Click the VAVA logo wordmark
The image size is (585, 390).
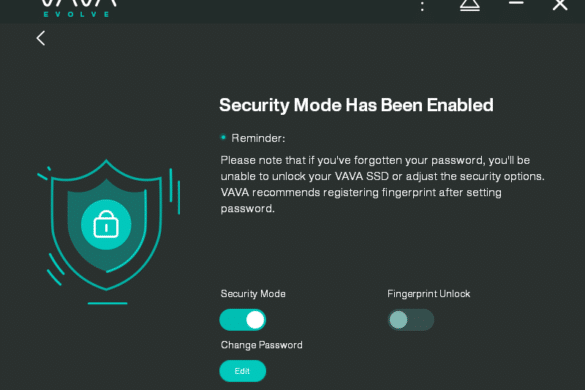(78, 4)
